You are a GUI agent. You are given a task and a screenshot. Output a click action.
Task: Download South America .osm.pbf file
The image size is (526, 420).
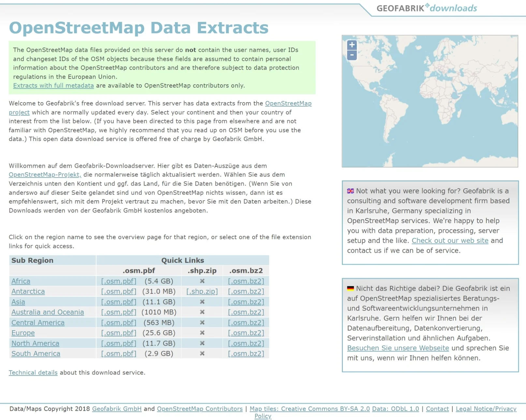(119, 354)
